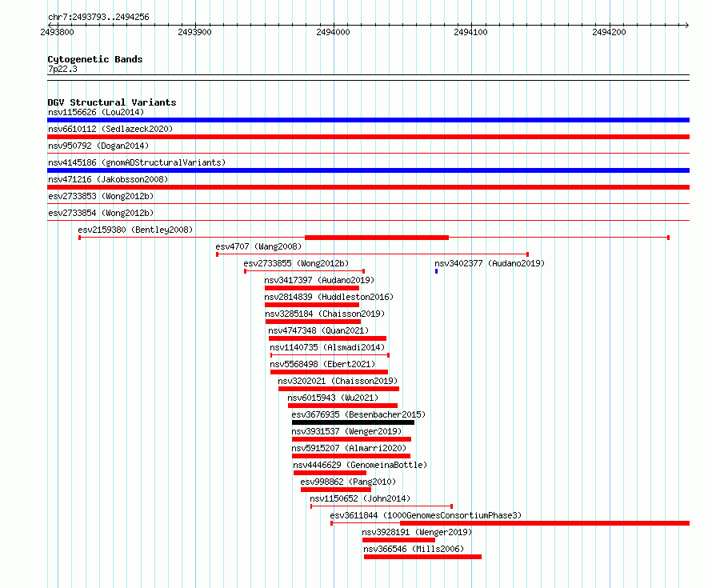Click the nsv1156626 (Lou2014) variant label

96,112
